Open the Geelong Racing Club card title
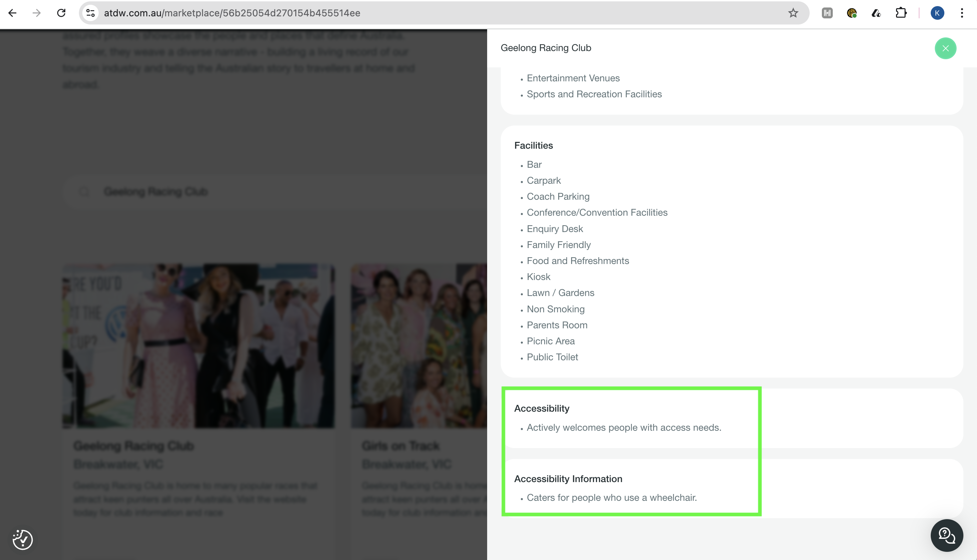 tap(134, 446)
